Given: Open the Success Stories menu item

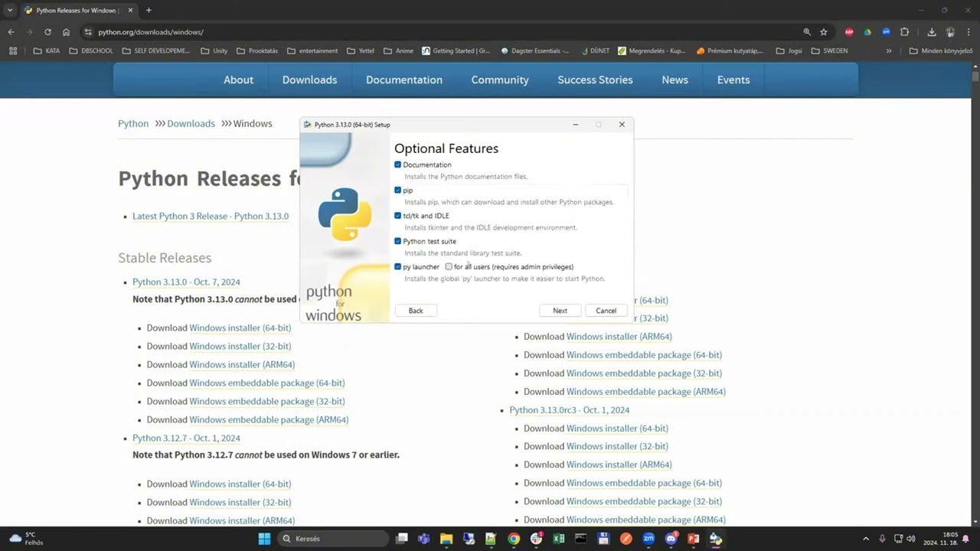Looking at the screenshot, I should click(x=595, y=80).
